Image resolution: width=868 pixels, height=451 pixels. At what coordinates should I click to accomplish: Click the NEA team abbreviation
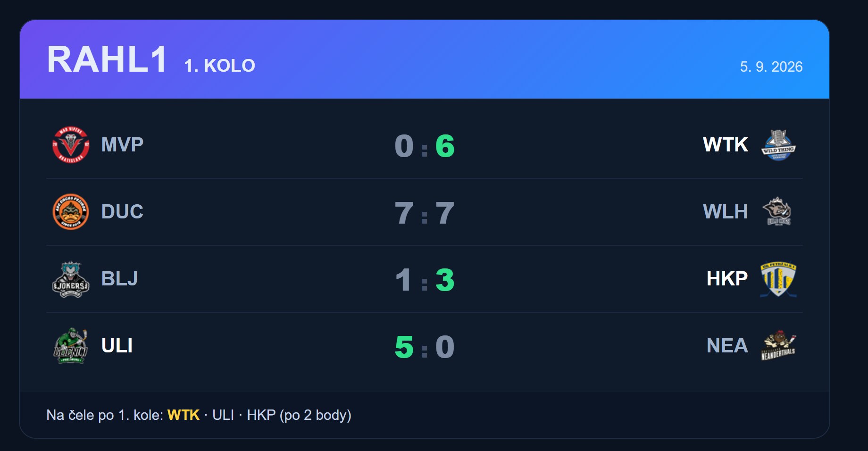(x=727, y=346)
